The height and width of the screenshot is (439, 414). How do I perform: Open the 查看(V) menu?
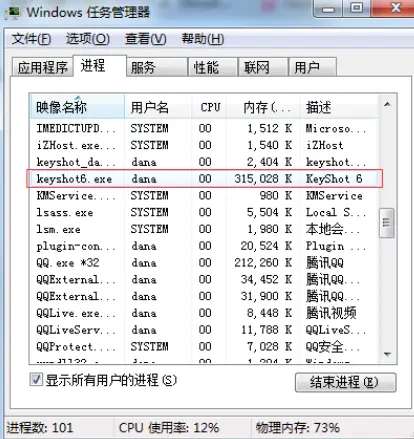point(145,39)
